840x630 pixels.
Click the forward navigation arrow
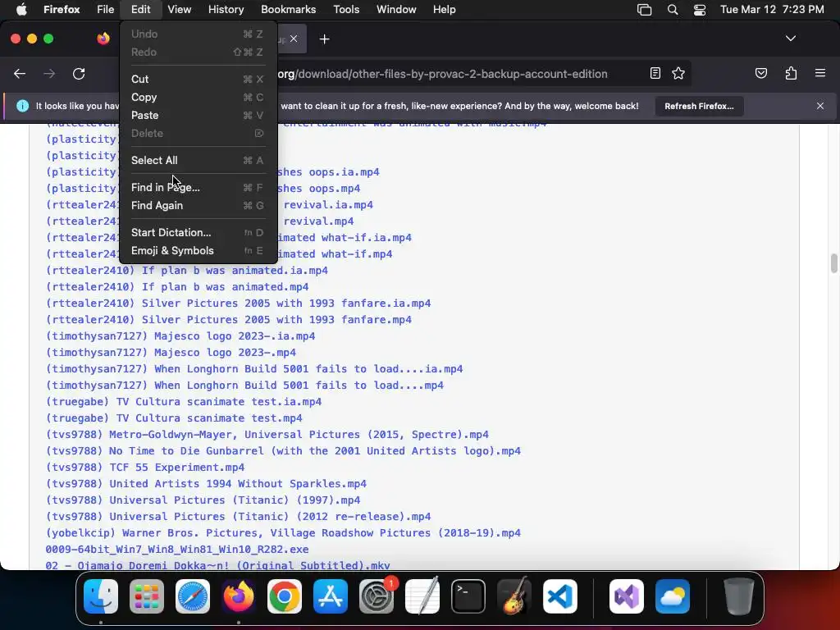tap(49, 74)
